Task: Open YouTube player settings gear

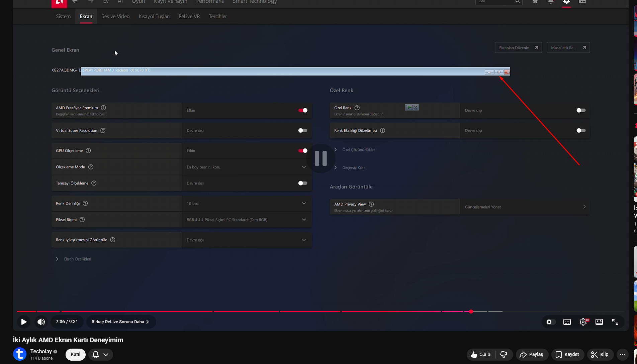Action: 583,322
